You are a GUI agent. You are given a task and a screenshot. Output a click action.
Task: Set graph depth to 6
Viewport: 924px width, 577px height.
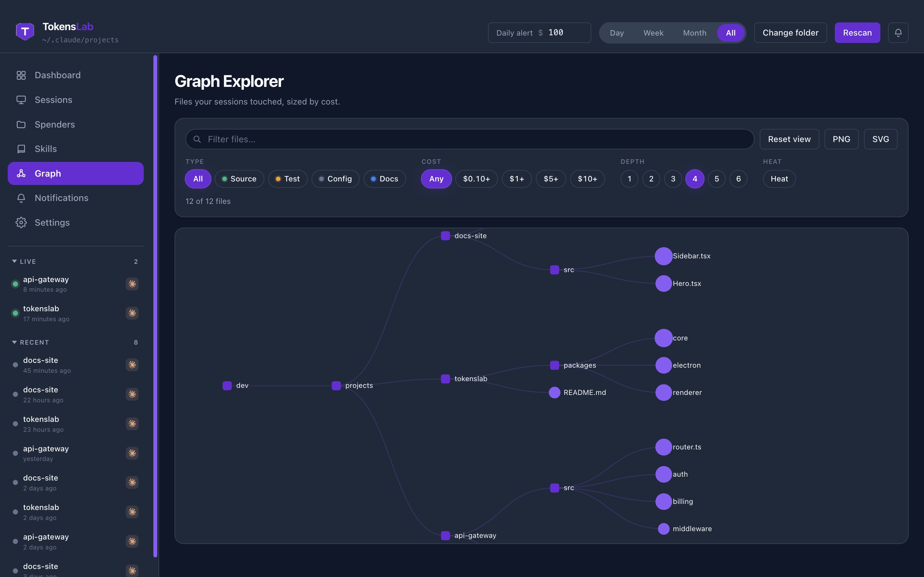tap(738, 179)
